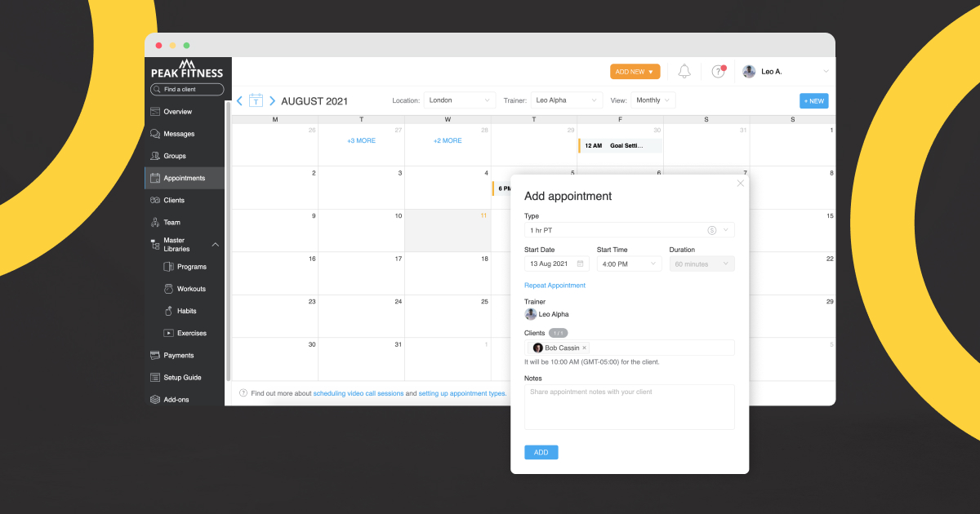
Task: Expand the Trainer dropdown Leo Alpha
Action: tap(566, 100)
